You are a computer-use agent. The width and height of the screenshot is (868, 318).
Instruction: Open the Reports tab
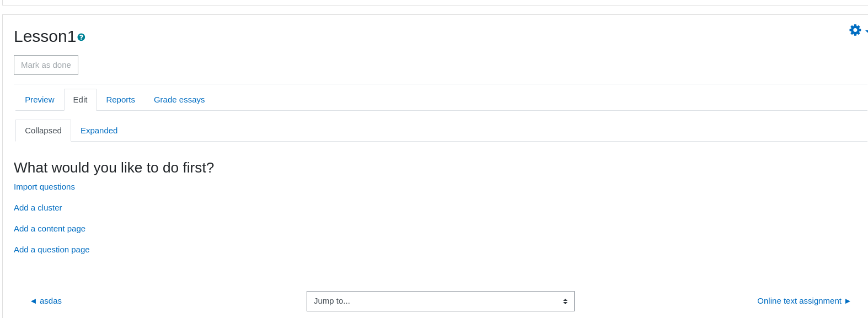point(120,100)
